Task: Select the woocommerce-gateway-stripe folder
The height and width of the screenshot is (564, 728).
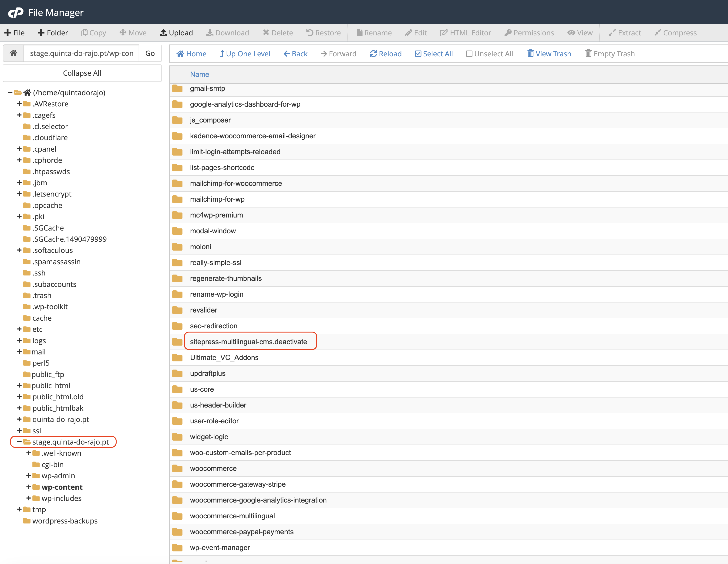Action: point(238,484)
